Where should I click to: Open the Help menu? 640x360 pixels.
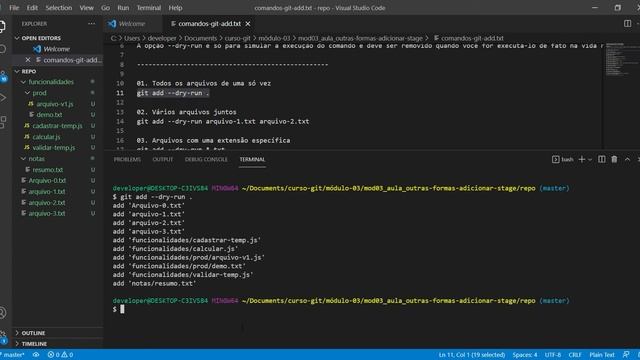pos(175,8)
